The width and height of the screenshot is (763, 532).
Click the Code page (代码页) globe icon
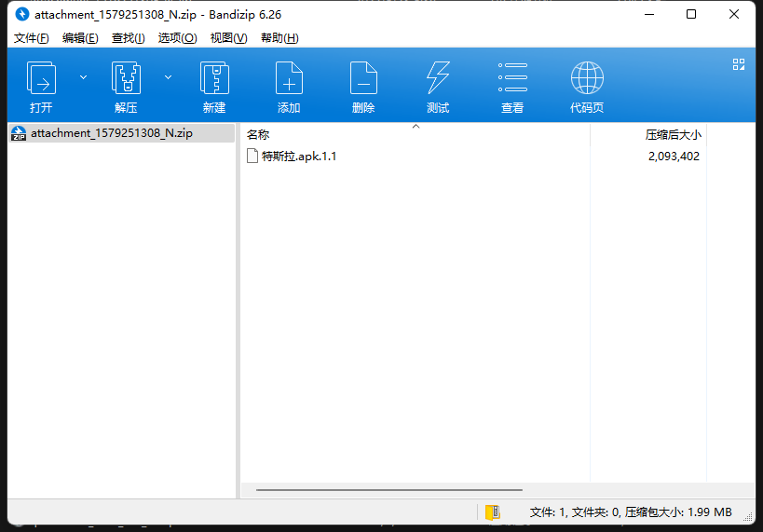click(587, 78)
